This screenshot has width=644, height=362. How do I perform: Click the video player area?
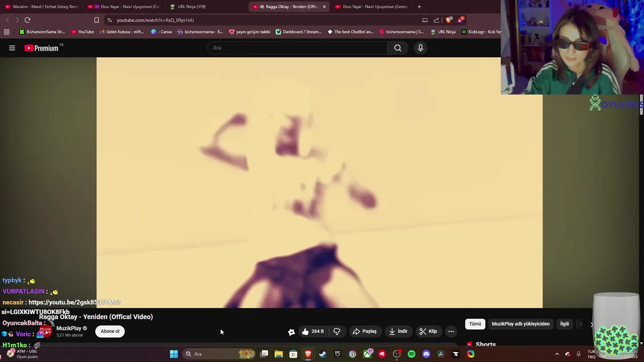point(319,183)
